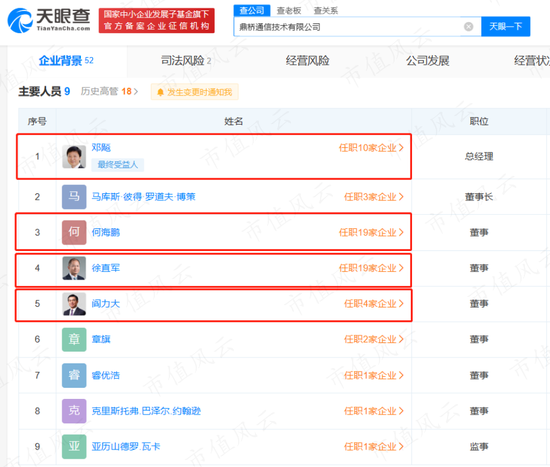Open 公司发展 section tab
This screenshot has width=550, height=467.
click(x=428, y=61)
